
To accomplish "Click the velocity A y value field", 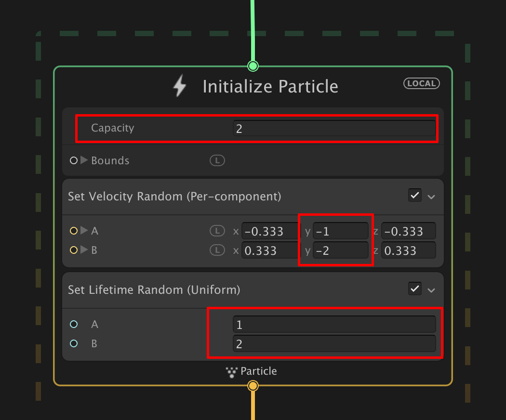I will point(340,231).
